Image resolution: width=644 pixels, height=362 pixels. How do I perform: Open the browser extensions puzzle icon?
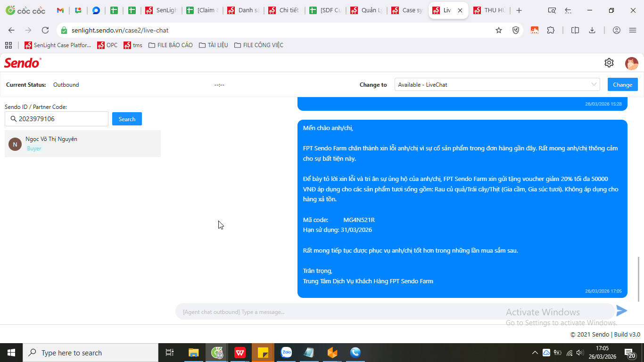point(551,30)
